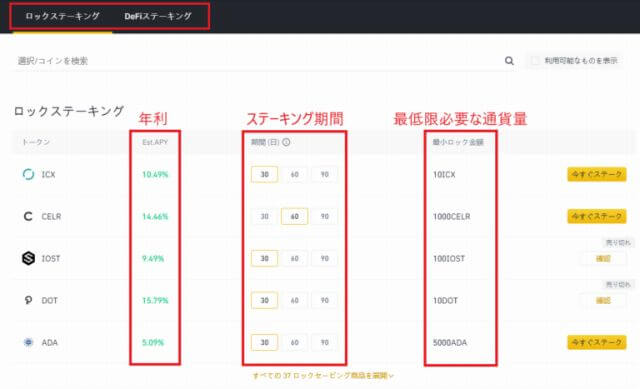
Task: Click the ADA token logo
Action: [28, 342]
